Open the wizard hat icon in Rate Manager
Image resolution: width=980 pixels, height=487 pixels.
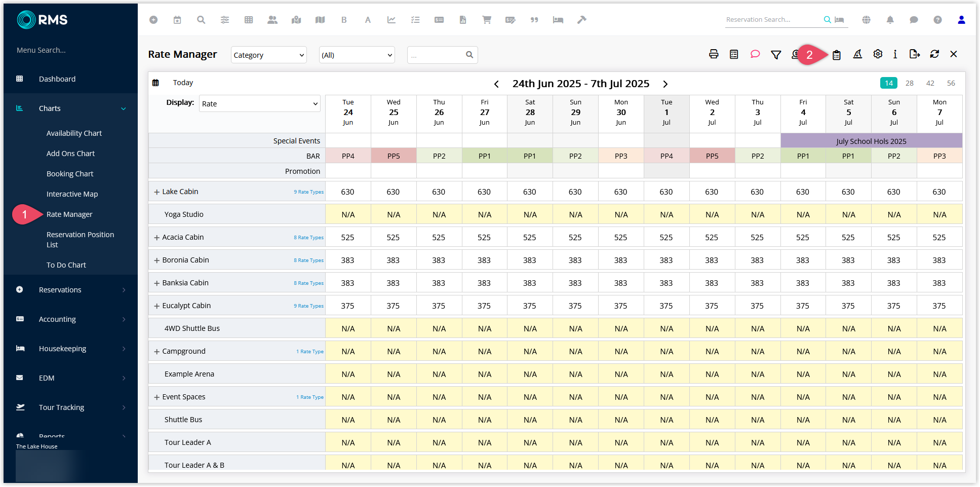coord(857,54)
